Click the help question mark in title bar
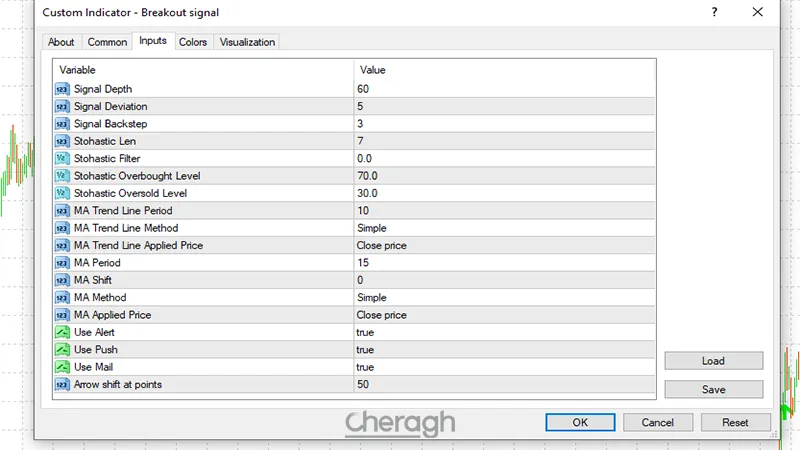This screenshot has height=450, width=800. (714, 12)
